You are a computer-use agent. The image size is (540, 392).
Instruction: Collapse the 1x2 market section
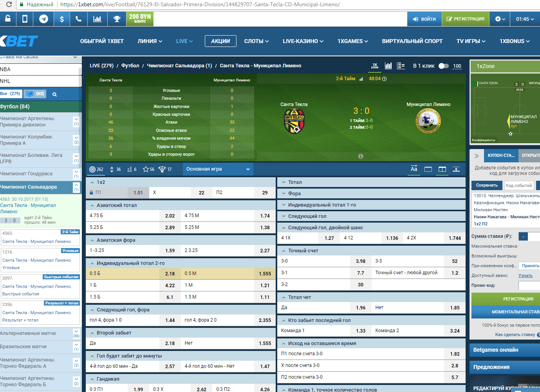181,182
